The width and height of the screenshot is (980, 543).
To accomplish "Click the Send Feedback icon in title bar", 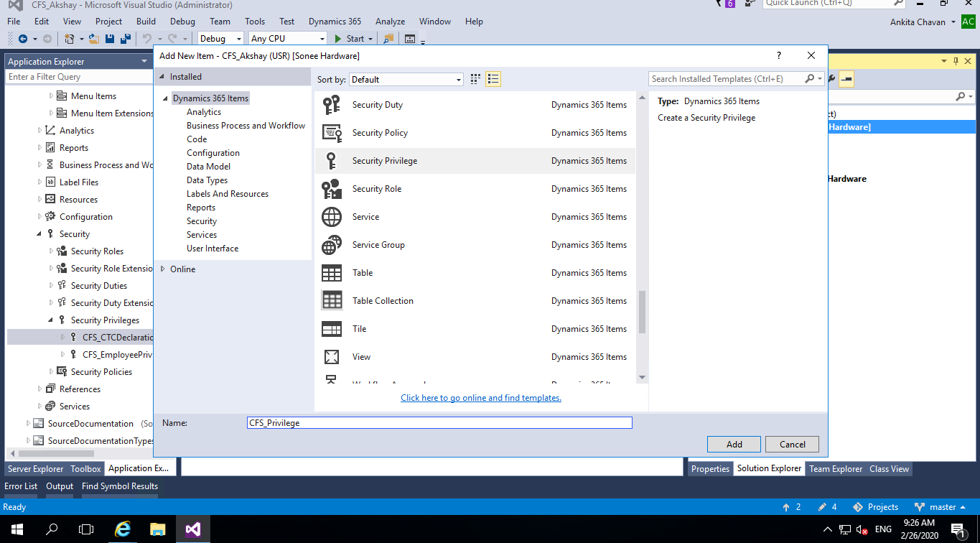I will [x=750, y=4].
